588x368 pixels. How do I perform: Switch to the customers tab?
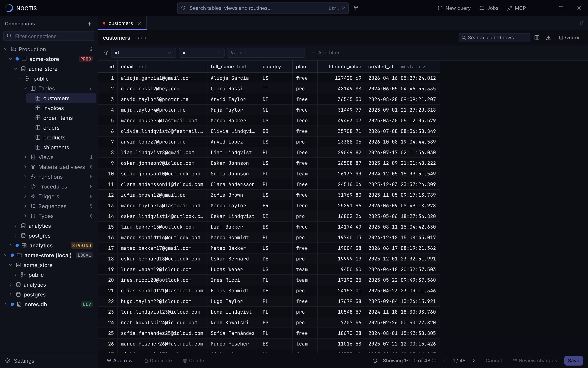point(120,23)
